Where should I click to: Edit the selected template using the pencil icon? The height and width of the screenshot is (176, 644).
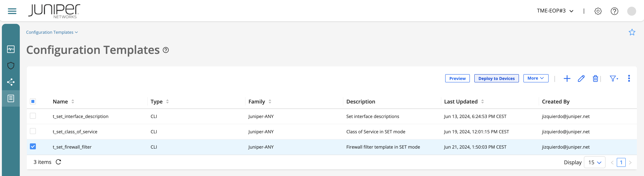click(x=581, y=78)
